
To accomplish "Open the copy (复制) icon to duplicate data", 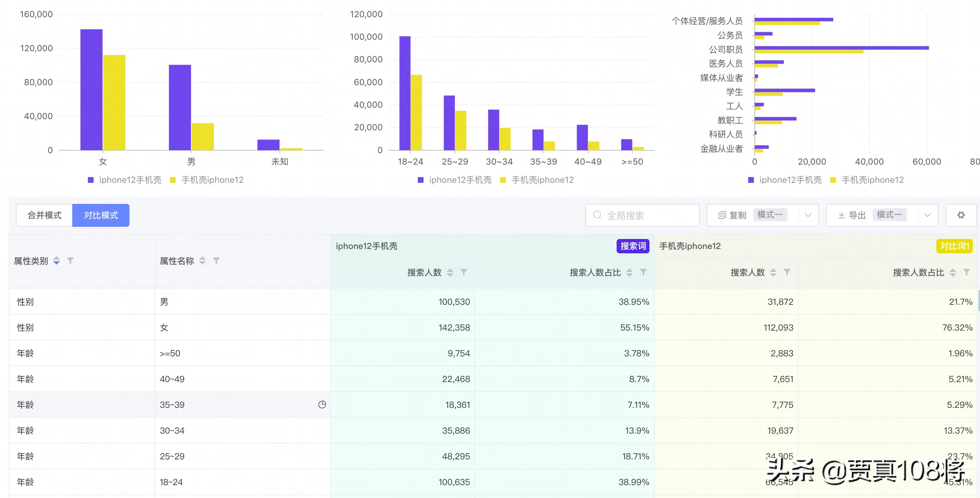I will tap(722, 215).
